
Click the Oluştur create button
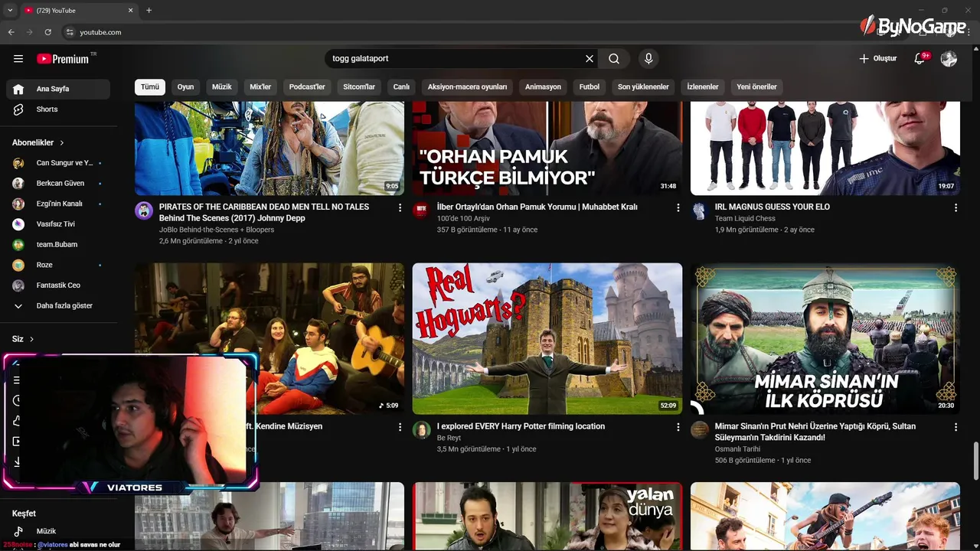pyautogui.click(x=877, y=59)
